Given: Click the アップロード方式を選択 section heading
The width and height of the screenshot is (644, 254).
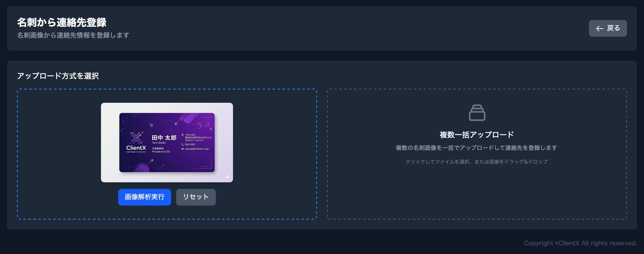Looking at the screenshot, I should coord(58,76).
